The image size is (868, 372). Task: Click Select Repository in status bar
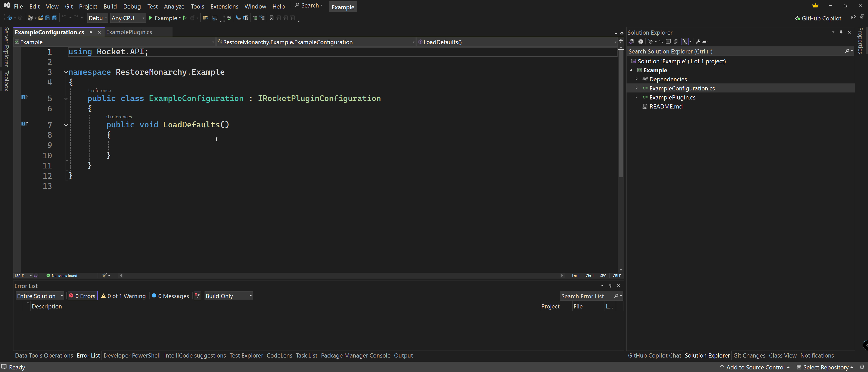click(x=825, y=367)
